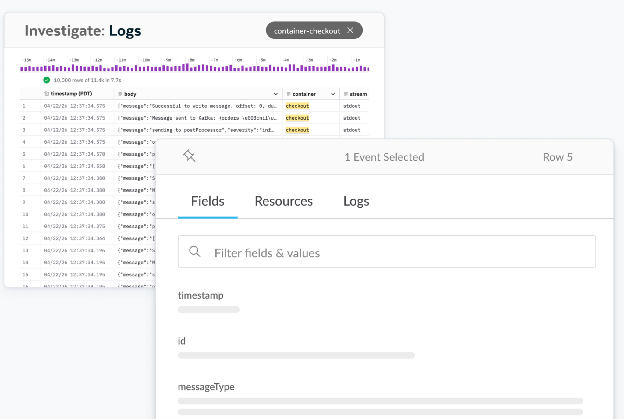The image size is (624, 419).
Task: Select log row number 10
Action: point(25,214)
